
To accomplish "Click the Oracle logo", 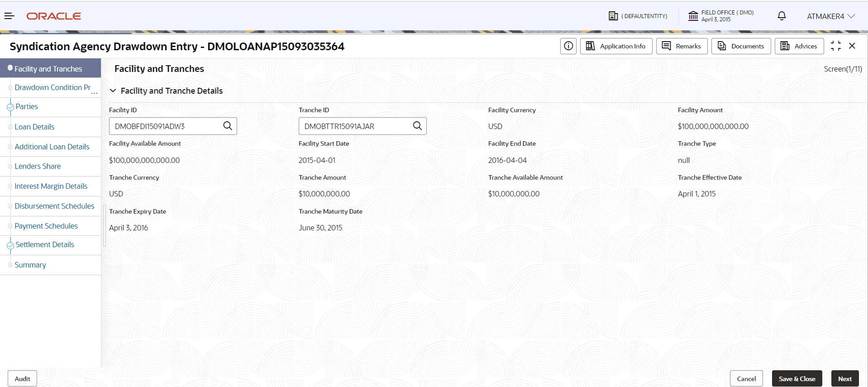I will [54, 16].
